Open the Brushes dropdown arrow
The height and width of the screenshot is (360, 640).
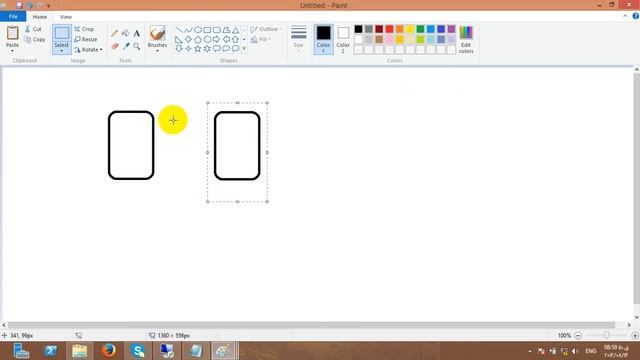157,51
